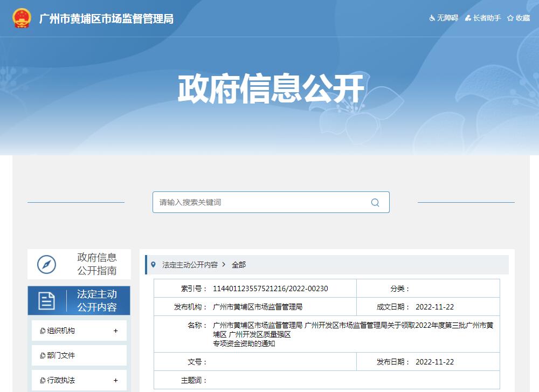Click the compass icon for 政府信息公开指南
The width and height of the screenshot is (539, 392).
[x=46, y=264]
